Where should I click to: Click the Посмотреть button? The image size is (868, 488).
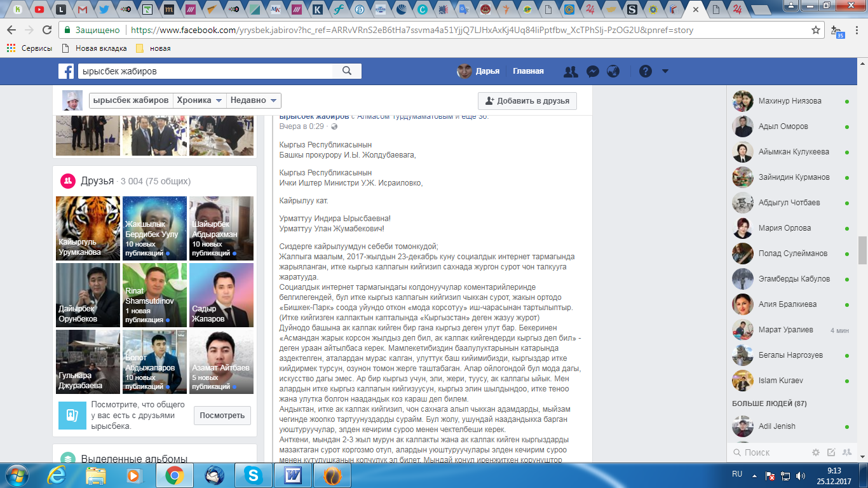tap(222, 416)
